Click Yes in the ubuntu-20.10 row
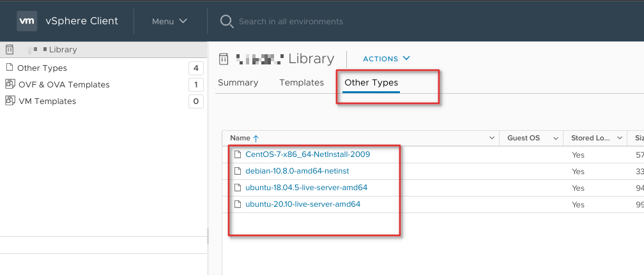The height and width of the screenshot is (275, 644). coord(578,204)
